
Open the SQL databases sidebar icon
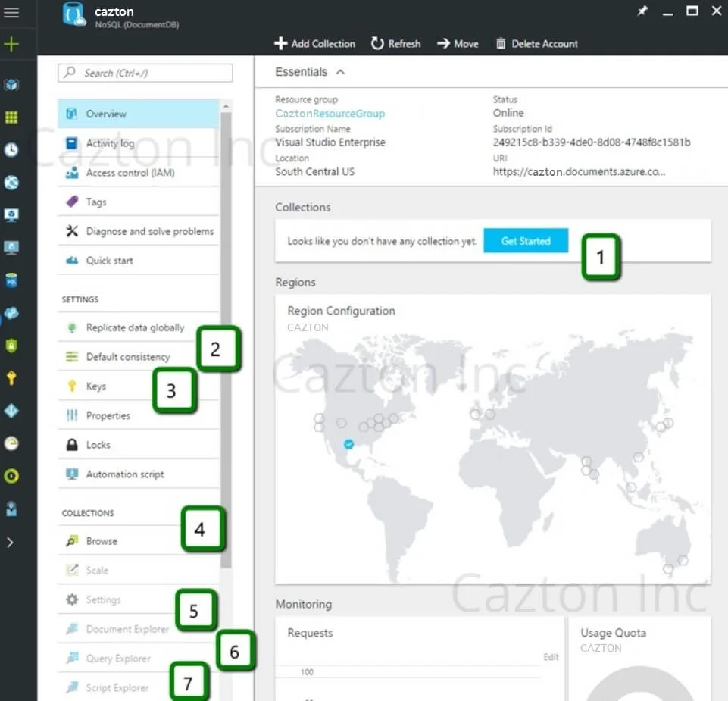[x=11, y=280]
